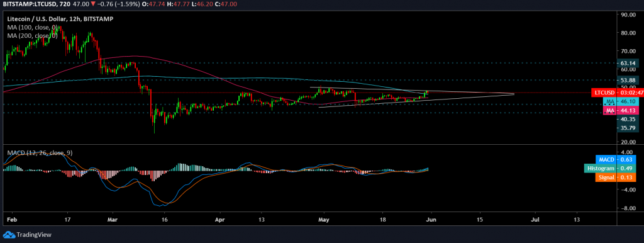Click the 53.88 price level label
Viewport: 644px width, 243px height.
[x=628, y=80]
